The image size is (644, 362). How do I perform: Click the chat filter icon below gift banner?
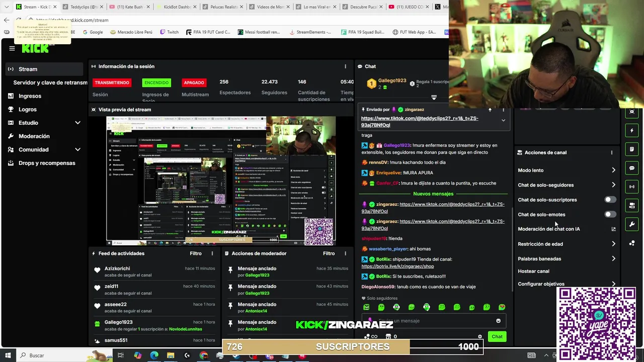tap(434, 97)
